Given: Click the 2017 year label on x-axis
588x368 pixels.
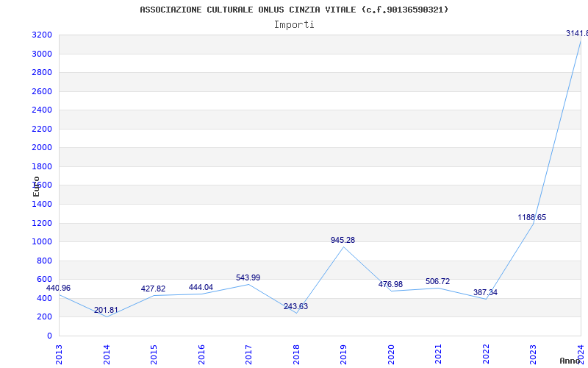Looking at the screenshot, I should (x=248, y=354).
